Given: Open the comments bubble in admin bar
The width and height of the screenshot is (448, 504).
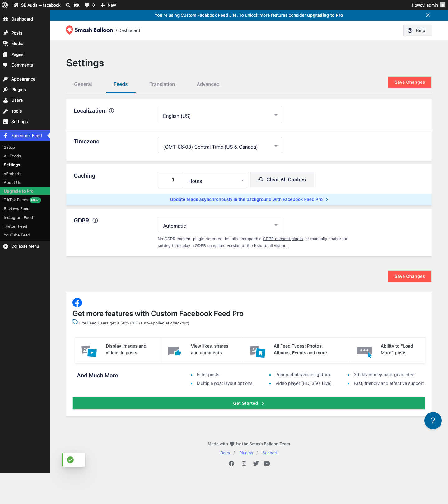Looking at the screenshot, I should (x=87, y=5).
